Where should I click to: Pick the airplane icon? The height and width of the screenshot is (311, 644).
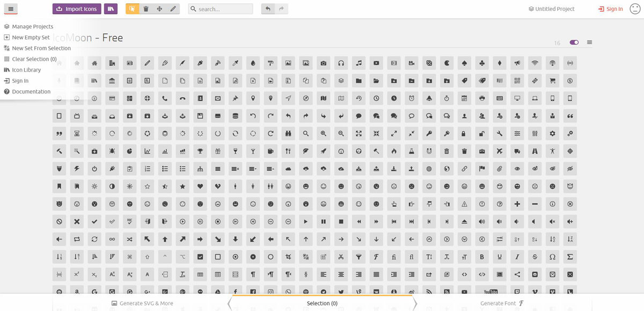(499, 151)
